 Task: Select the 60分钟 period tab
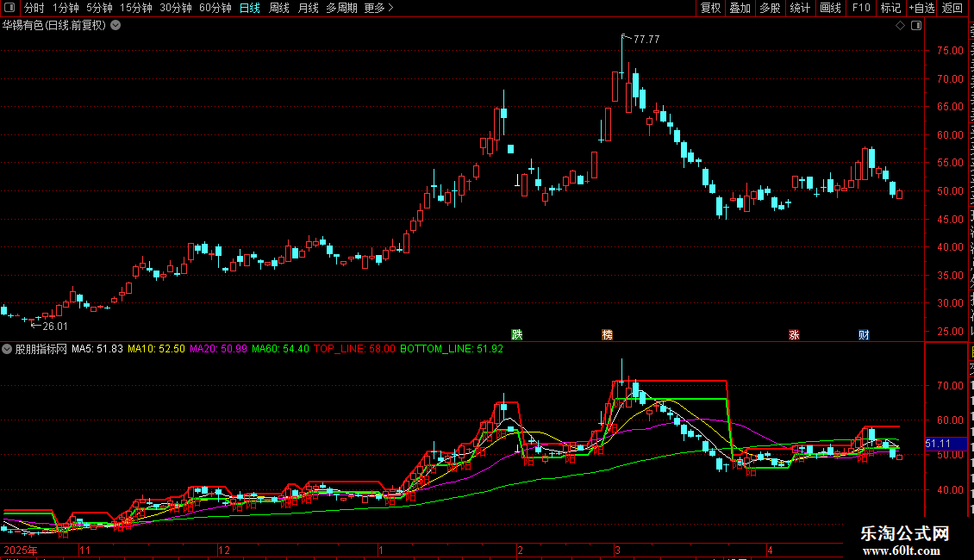coord(215,8)
